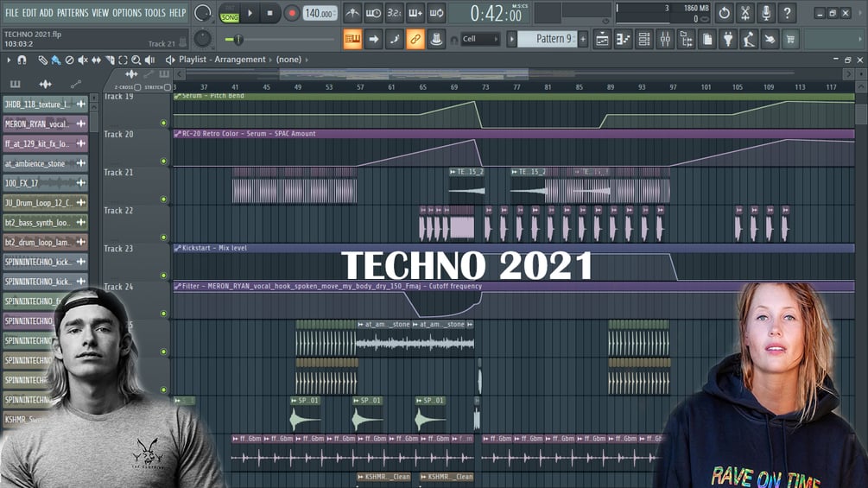868x488 pixels.
Task: Click the Play button in transport
Action: pyautogui.click(x=250, y=13)
